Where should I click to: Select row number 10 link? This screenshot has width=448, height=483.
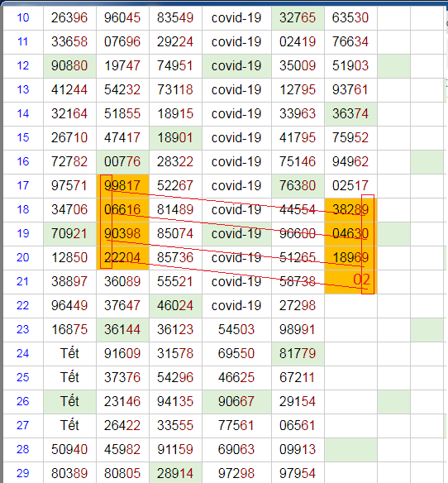tap(23, 17)
